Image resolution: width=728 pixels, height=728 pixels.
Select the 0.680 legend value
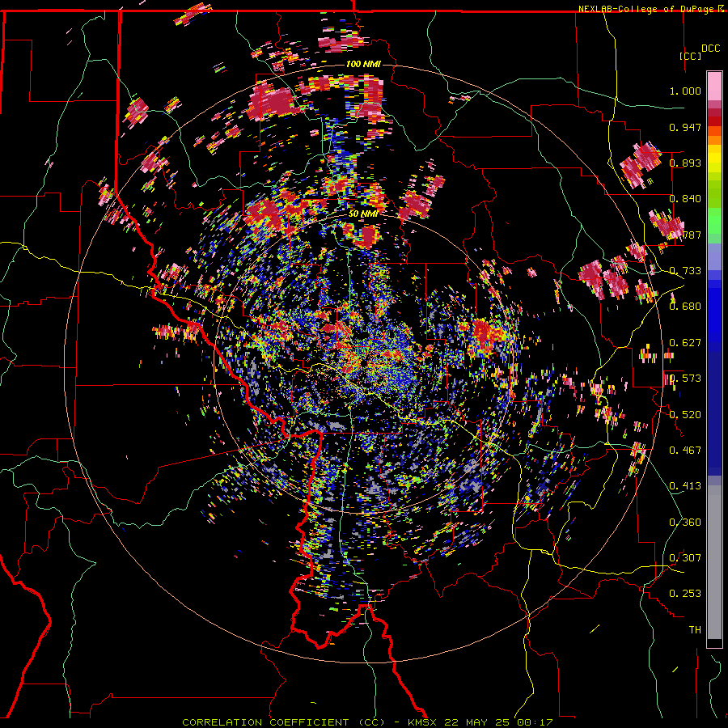click(x=685, y=307)
